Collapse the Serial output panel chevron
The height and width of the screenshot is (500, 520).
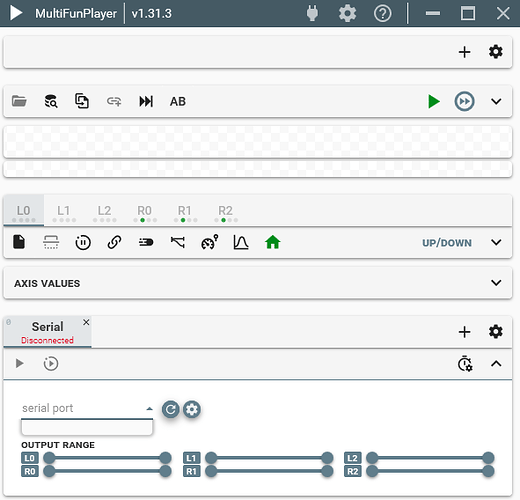pyautogui.click(x=496, y=363)
